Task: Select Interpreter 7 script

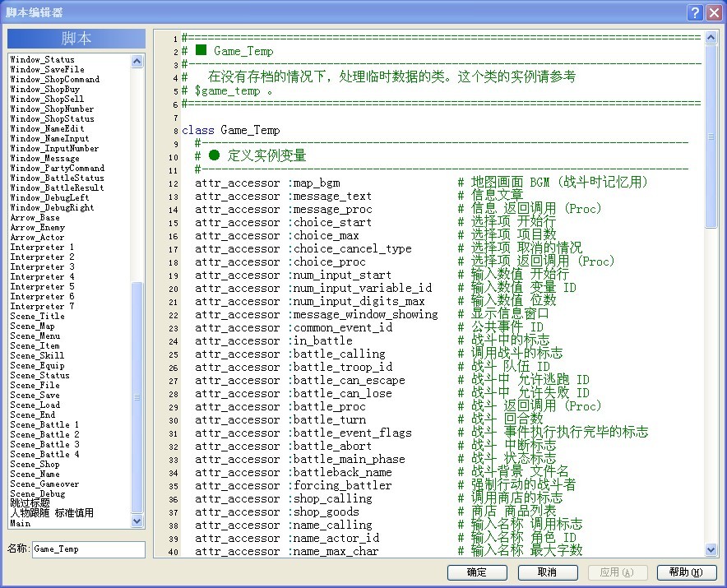Action: [42, 306]
